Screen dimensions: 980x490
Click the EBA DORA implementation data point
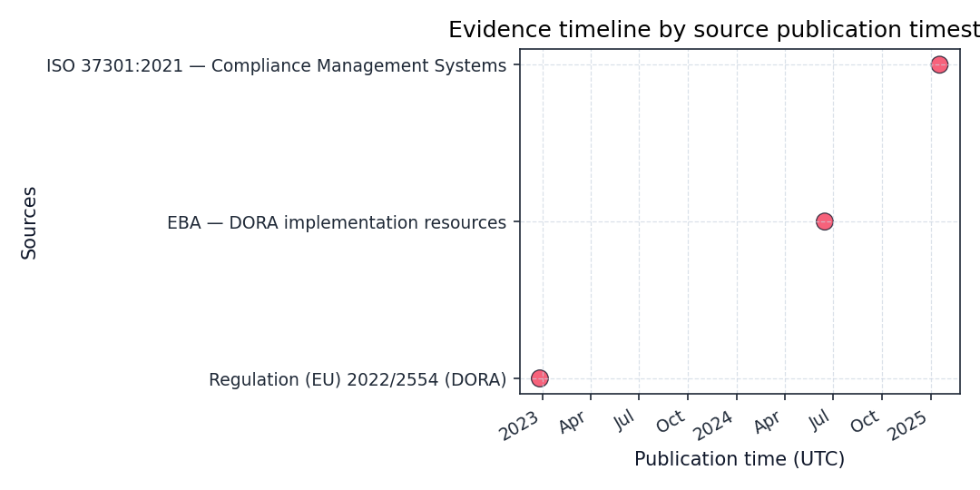pyautogui.click(x=824, y=221)
